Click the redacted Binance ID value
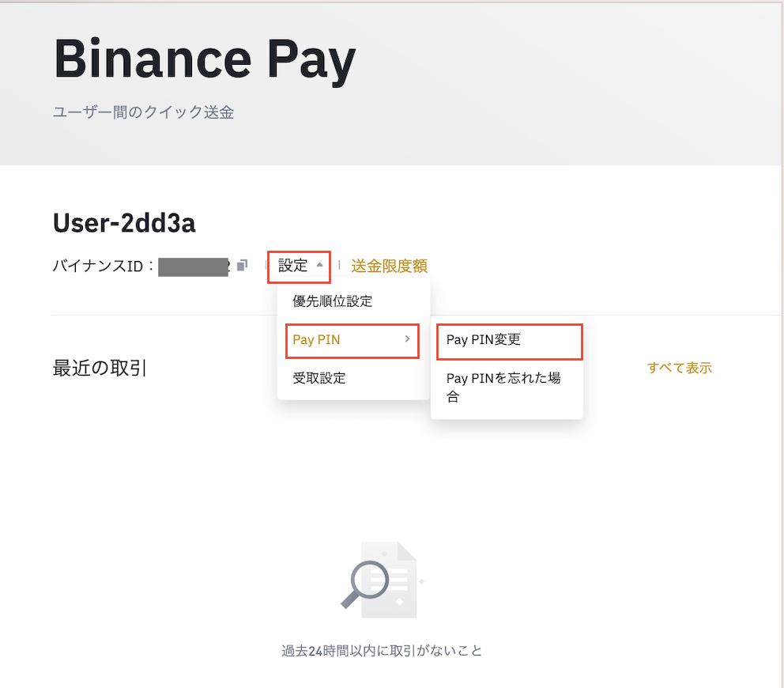784x688 pixels. pyautogui.click(x=194, y=267)
